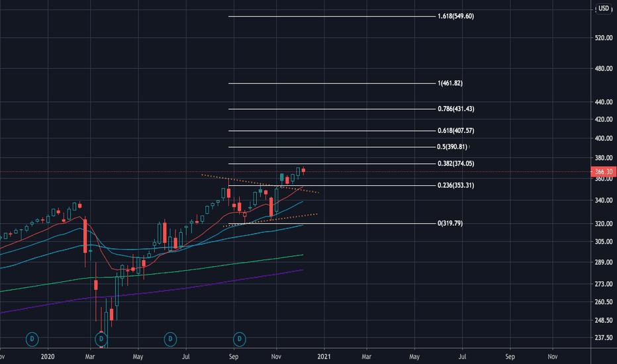This screenshot has width=617, height=364.
Task: Click the 2020 label on time axis
Action: pos(48,357)
